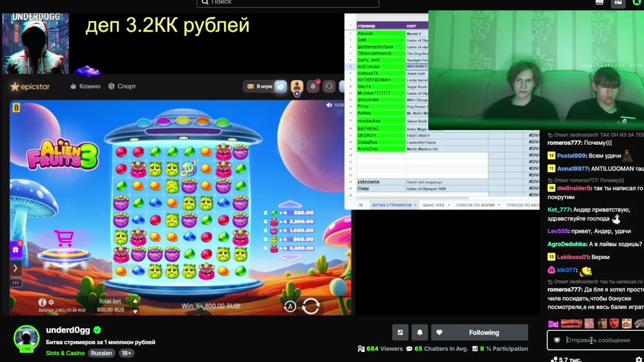
Task: Select the TikhonSafinenok streamer cell
Action: (x=381, y=53)
